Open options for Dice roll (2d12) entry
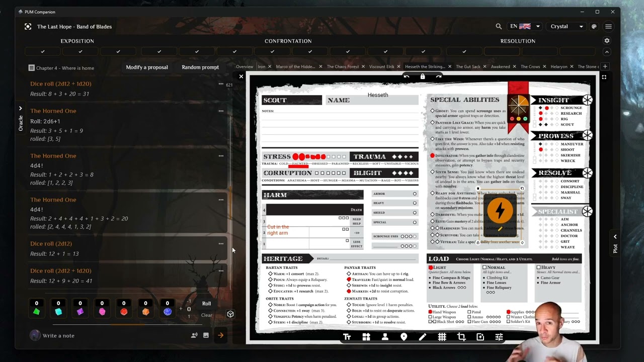Screen dimensions: 644x362 [221, 244]
